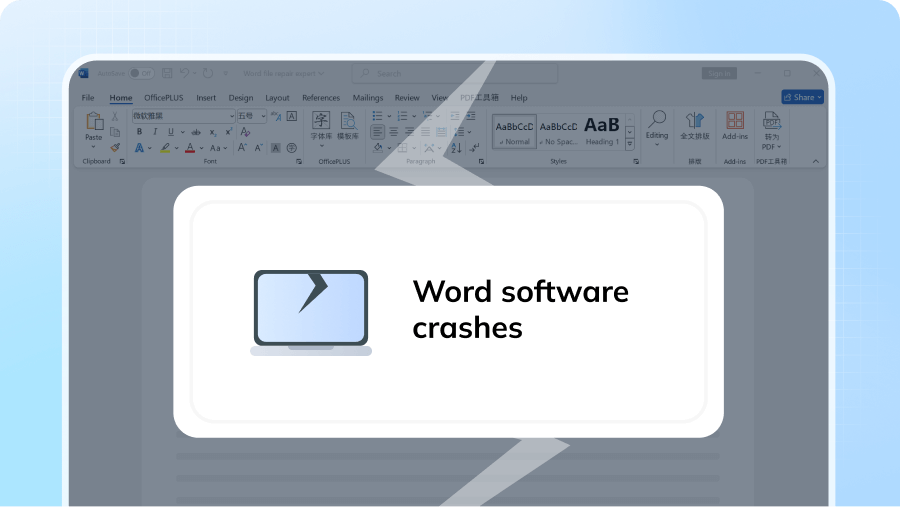Click the Character Shading icon
The image size is (900, 507).
coord(276,148)
